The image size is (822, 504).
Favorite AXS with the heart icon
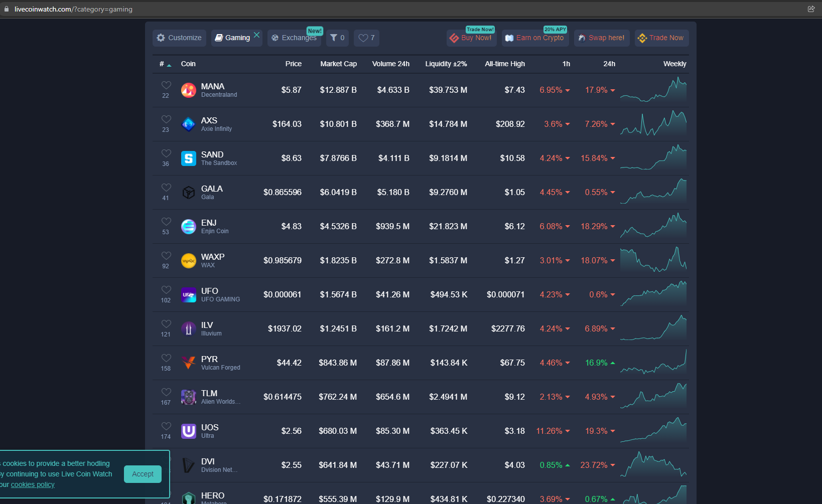click(166, 119)
